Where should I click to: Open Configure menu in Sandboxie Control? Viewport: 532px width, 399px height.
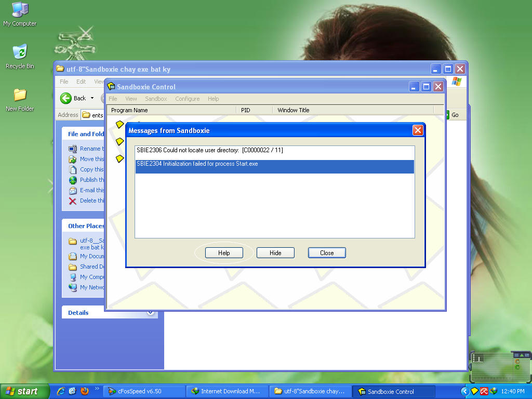pos(187,99)
